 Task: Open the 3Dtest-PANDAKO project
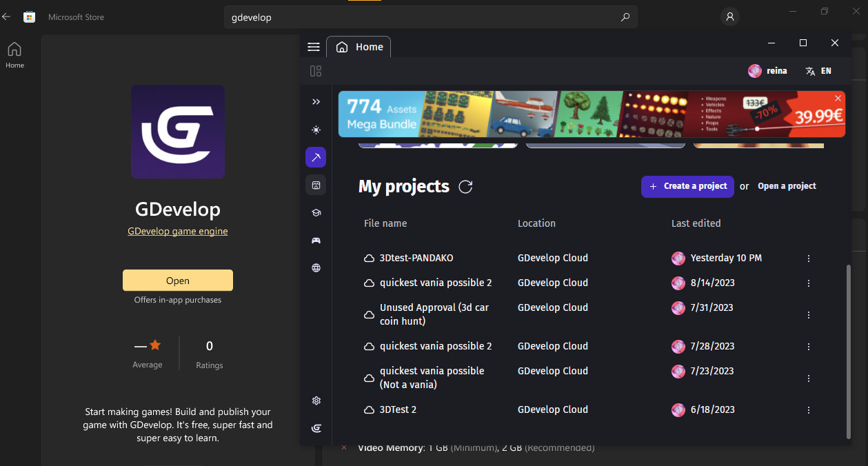tap(416, 258)
